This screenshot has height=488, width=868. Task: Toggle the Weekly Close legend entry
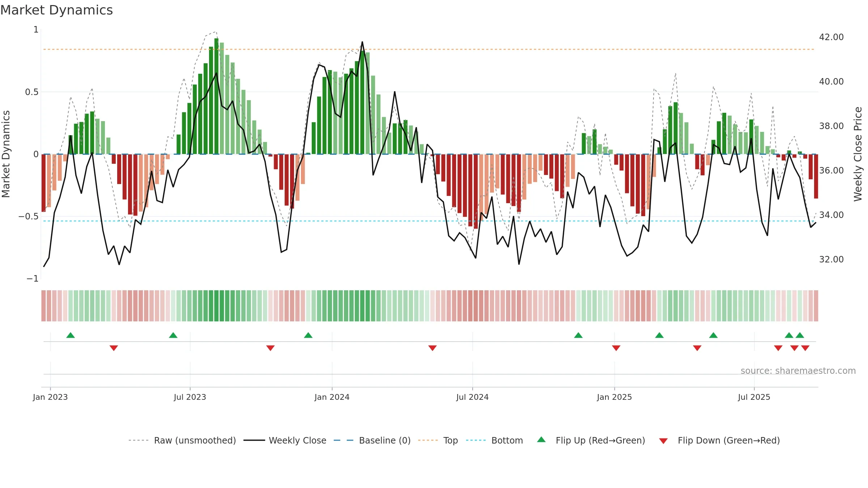[x=297, y=440]
